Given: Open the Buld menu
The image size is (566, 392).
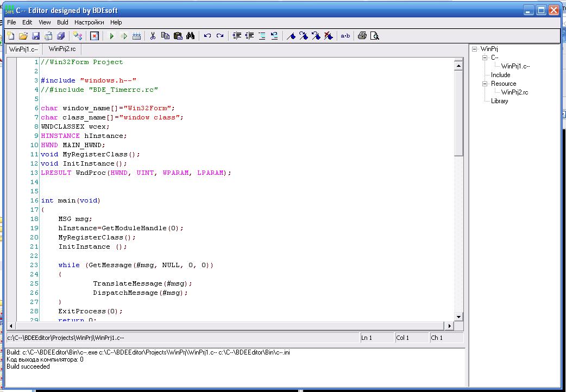Looking at the screenshot, I should click(x=62, y=22).
